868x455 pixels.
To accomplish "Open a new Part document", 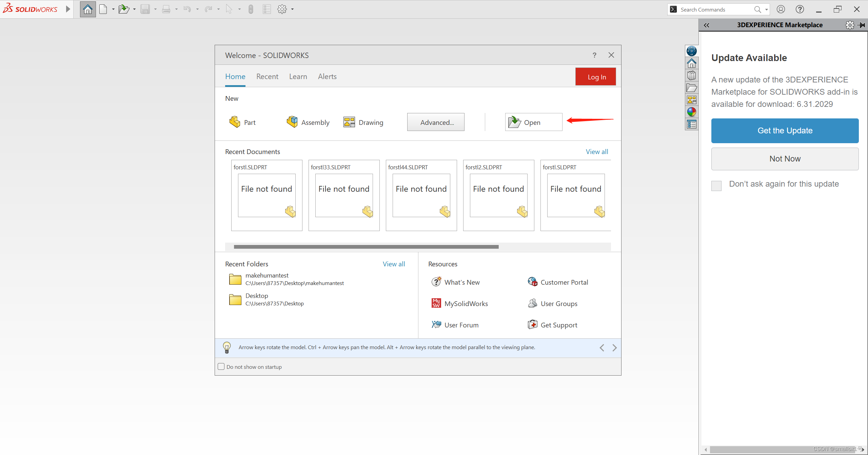I will point(243,122).
